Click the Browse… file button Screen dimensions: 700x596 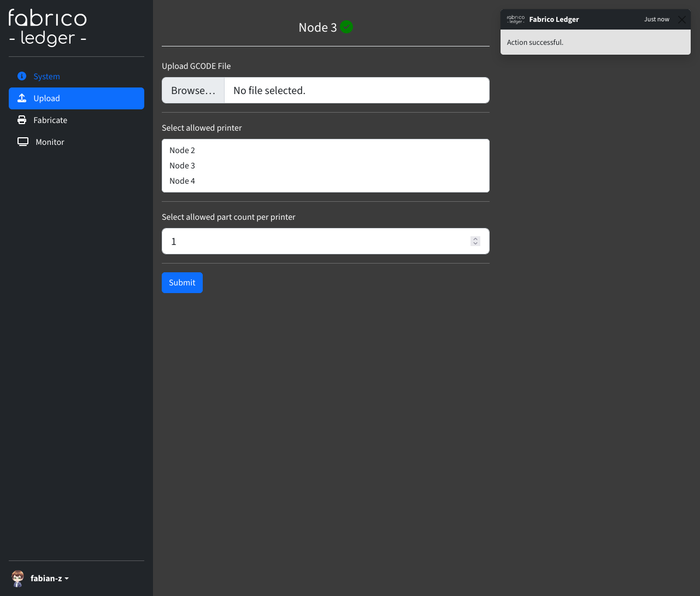pos(193,90)
